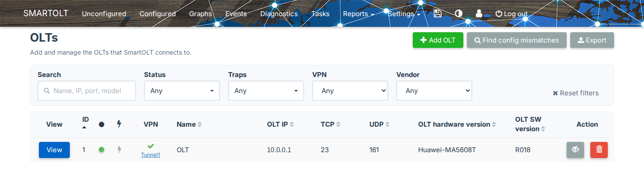Sort table by OLT IP column

[x=280, y=124]
